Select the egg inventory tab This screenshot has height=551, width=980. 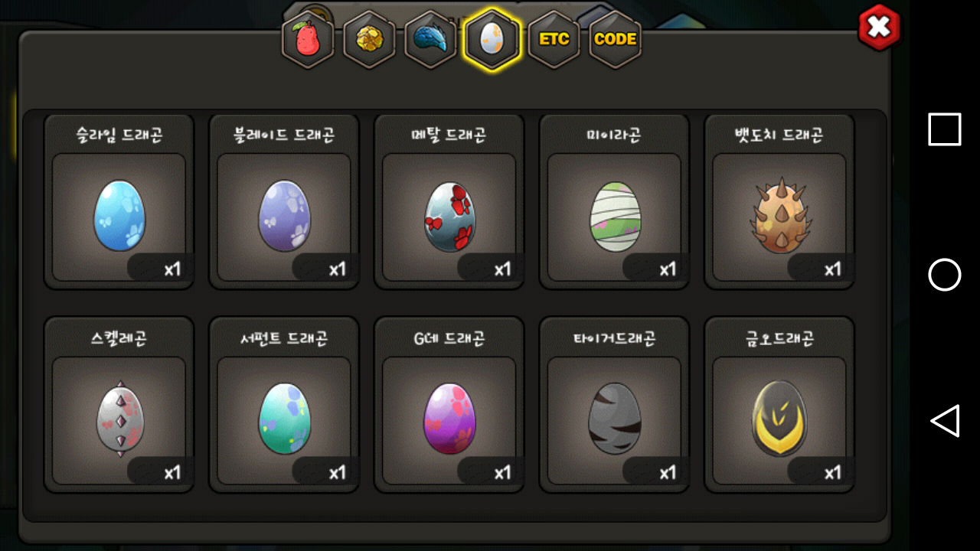tap(492, 39)
